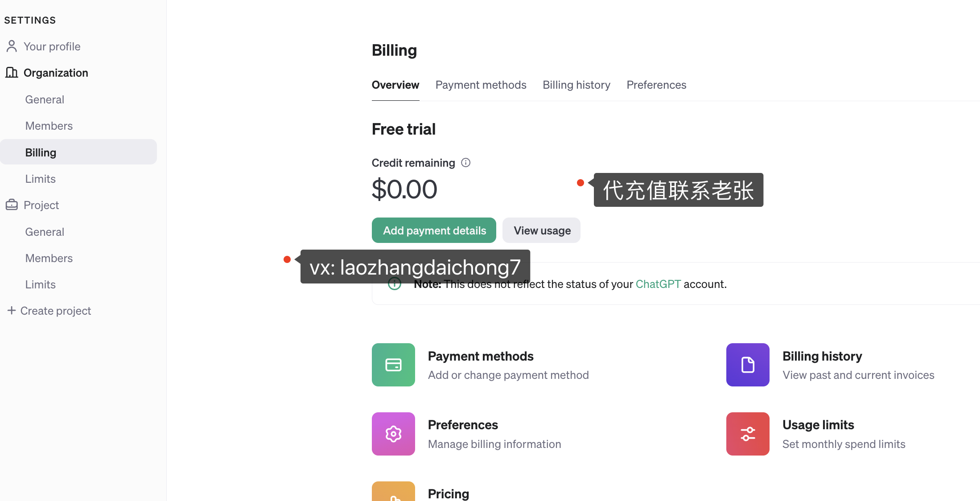The width and height of the screenshot is (980, 501).
Task: Click the Add payment details button
Action: (x=434, y=230)
